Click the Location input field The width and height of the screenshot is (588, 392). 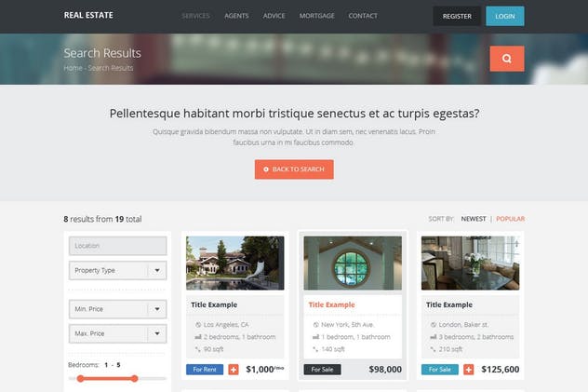click(x=118, y=246)
